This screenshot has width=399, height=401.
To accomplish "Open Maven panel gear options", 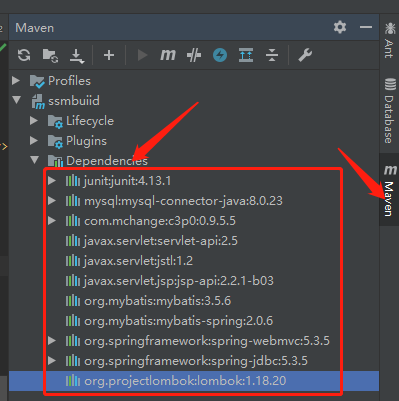I will [x=340, y=27].
